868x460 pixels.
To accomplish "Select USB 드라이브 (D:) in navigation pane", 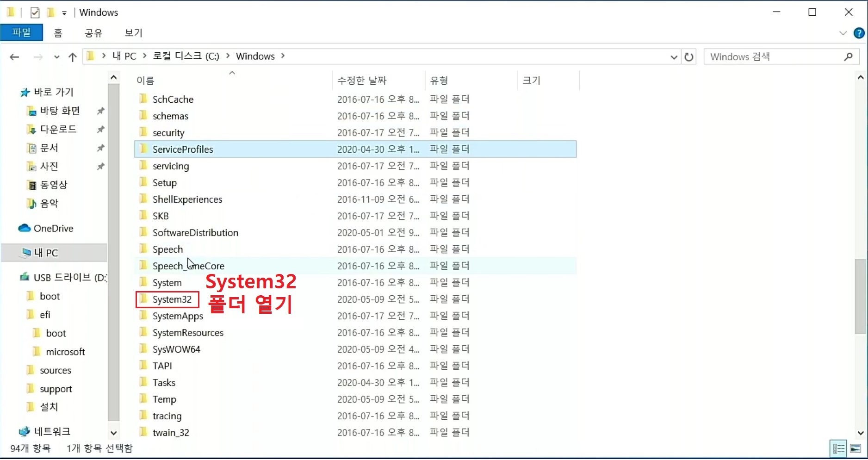I will pyautogui.click(x=70, y=277).
